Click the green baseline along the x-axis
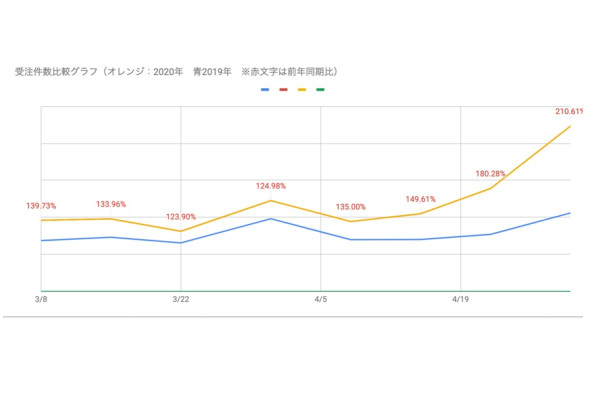The width and height of the screenshot is (600, 400). click(300, 291)
